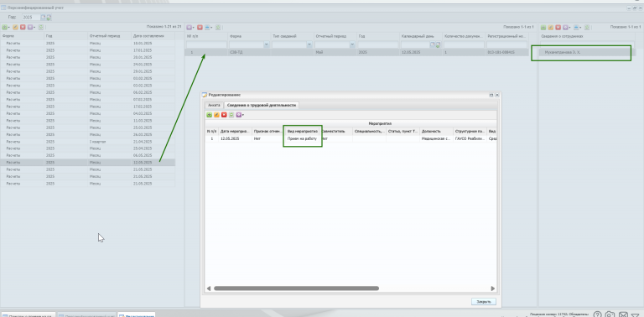The image size is (644, 317).
Task: Select employee row Мухамадинова Э. Х.
Action: [584, 53]
